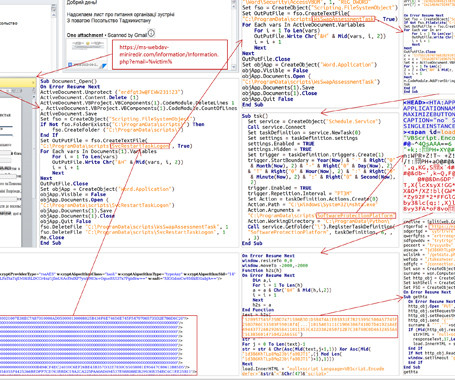The image size is (455, 380).
Task: Click the red-boxed orange hex string in script
Action: pyautogui.click(x=320, y=326)
